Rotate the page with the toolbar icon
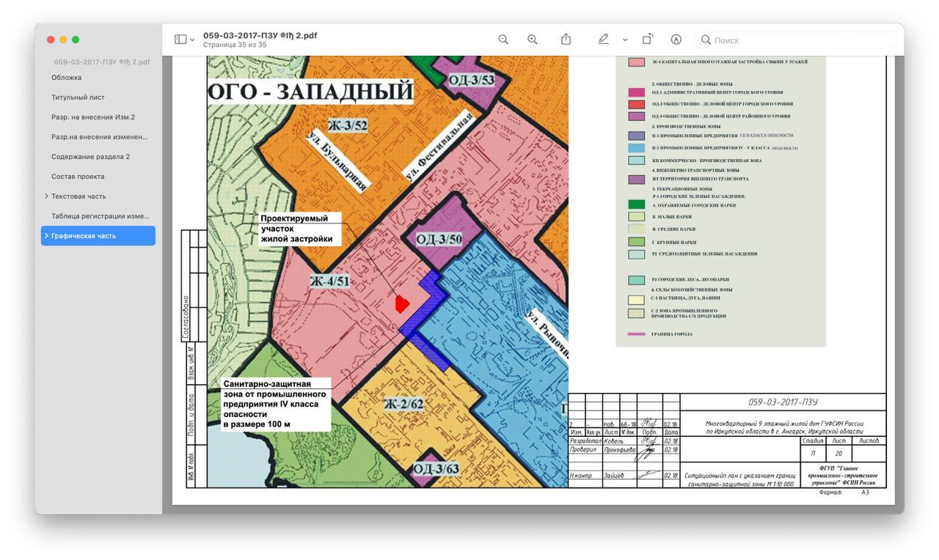 click(x=647, y=40)
